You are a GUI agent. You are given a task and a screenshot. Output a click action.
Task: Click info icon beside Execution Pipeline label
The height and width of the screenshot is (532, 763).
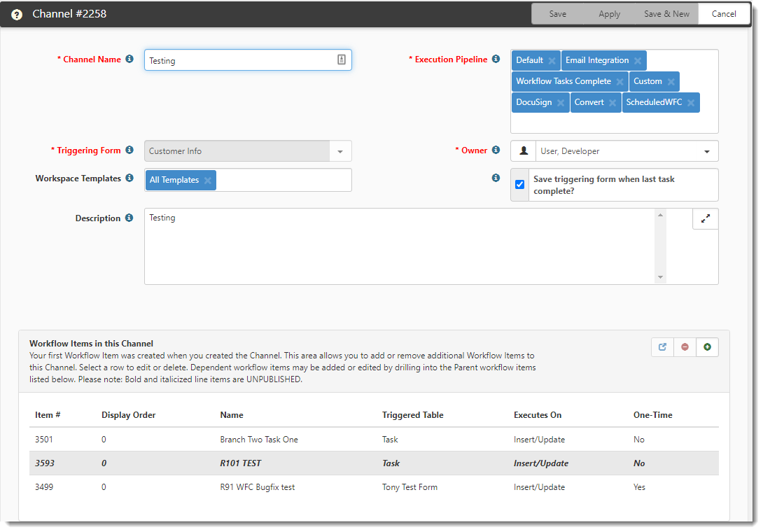click(x=496, y=59)
